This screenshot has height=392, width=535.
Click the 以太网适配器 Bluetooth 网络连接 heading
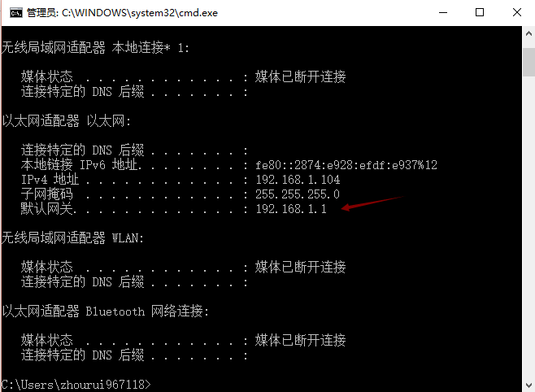tap(105, 311)
